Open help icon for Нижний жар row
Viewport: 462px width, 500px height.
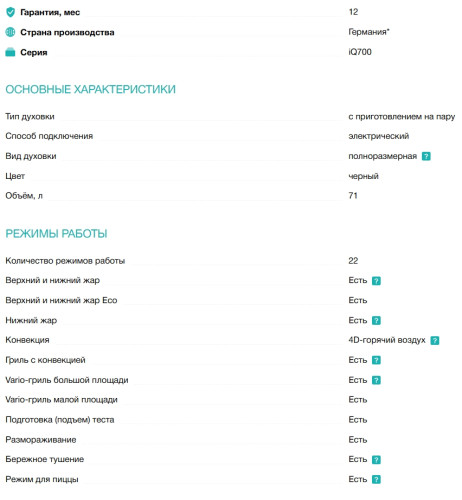(x=376, y=320)
